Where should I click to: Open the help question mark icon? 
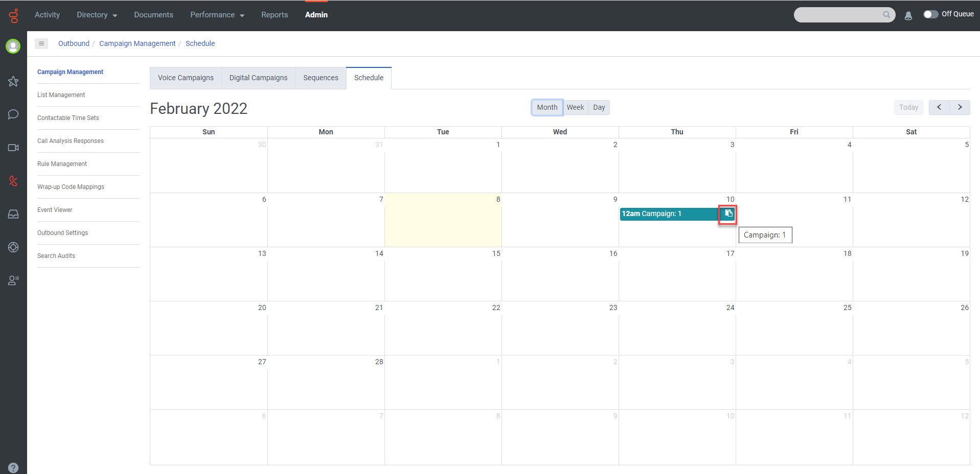coord(13,467)
